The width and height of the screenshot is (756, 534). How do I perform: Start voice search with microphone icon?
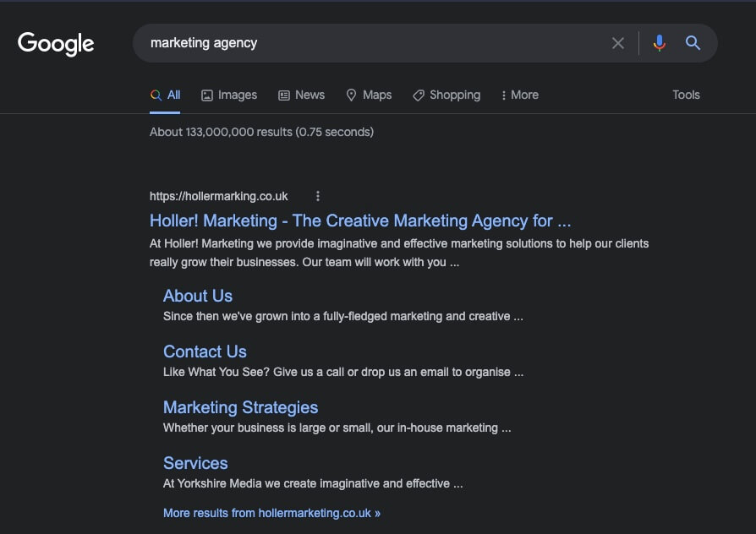(x=659, y=43)
